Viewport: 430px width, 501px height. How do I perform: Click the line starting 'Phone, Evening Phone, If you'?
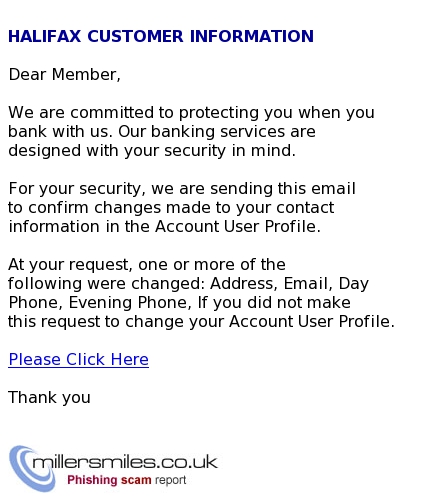pyautogui.click(x=179, y=303)
